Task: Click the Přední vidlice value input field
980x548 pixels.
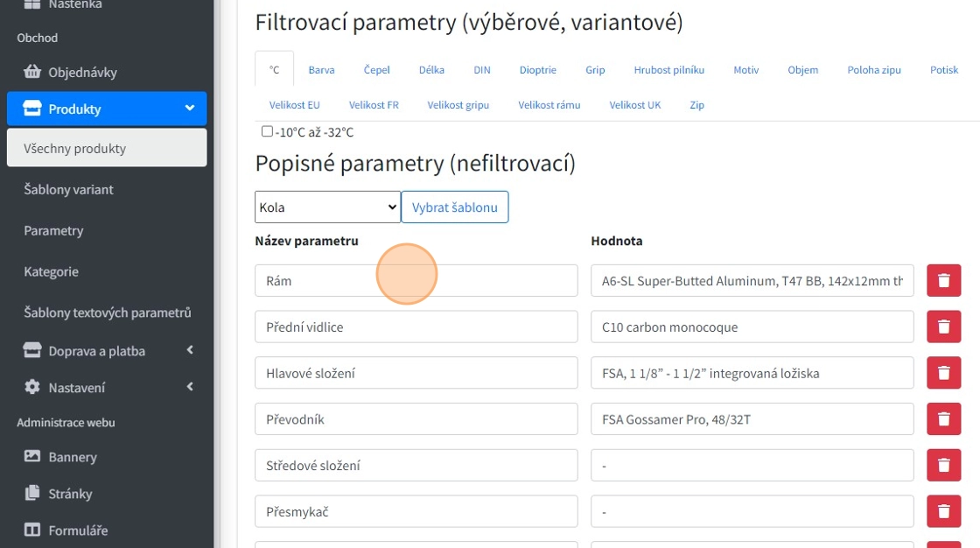Action: tap(752, 327)
